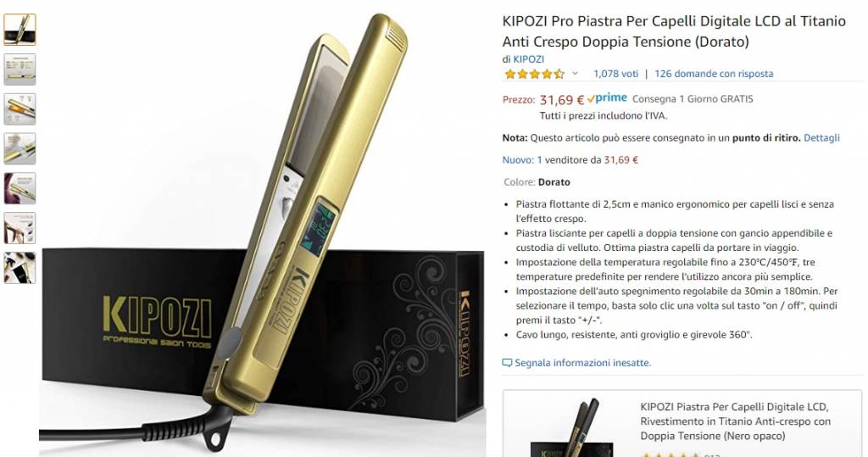Open the KIPOZI Nero opaco related product title
This screenshot has height=457, width=868.
click(x=735, y=421)
